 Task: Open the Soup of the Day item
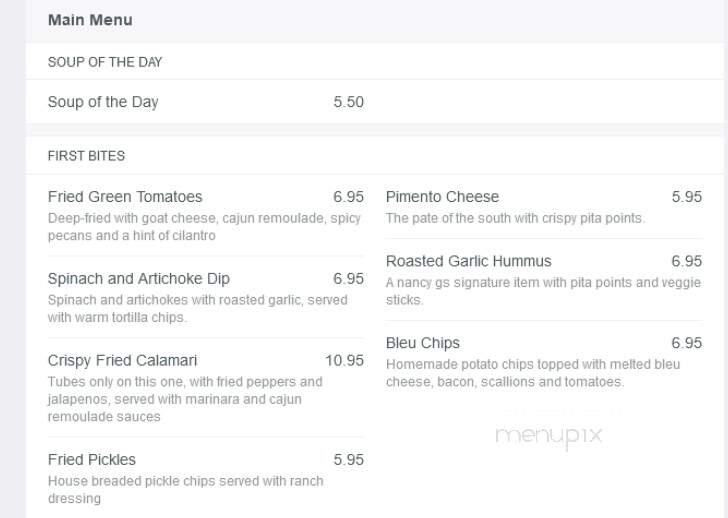pos(103,102)
